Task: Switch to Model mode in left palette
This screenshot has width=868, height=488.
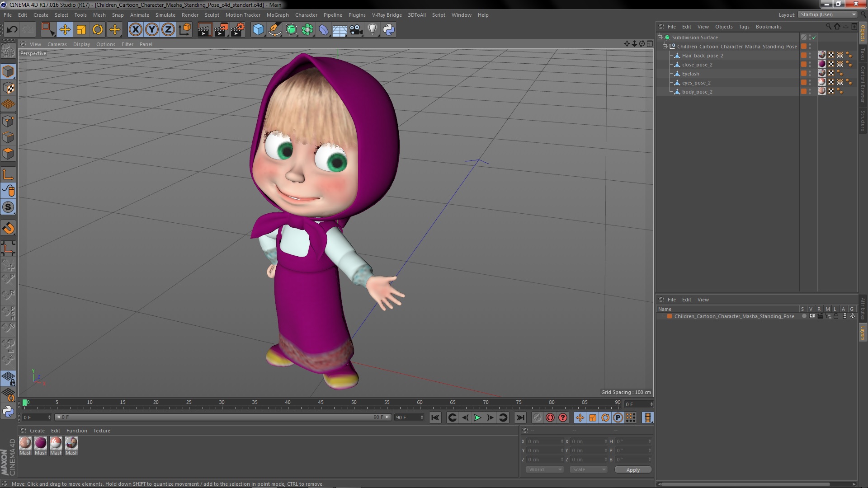Action: coord(8,72)
